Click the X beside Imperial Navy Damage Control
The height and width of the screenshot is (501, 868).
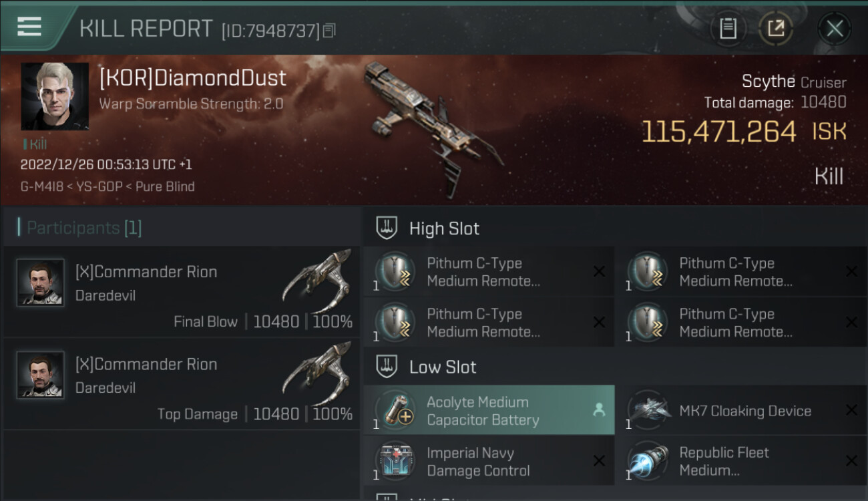pyautogui.click(x=599, y=461)
